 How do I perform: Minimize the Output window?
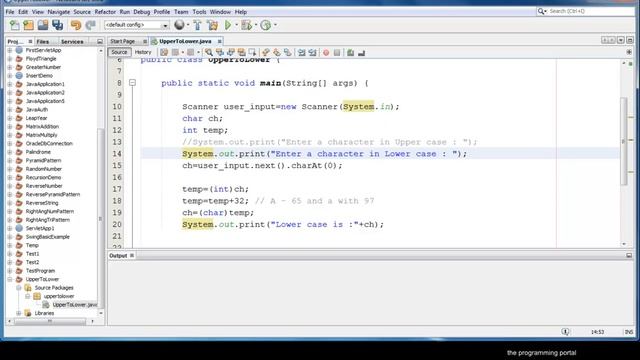point(629,256)
